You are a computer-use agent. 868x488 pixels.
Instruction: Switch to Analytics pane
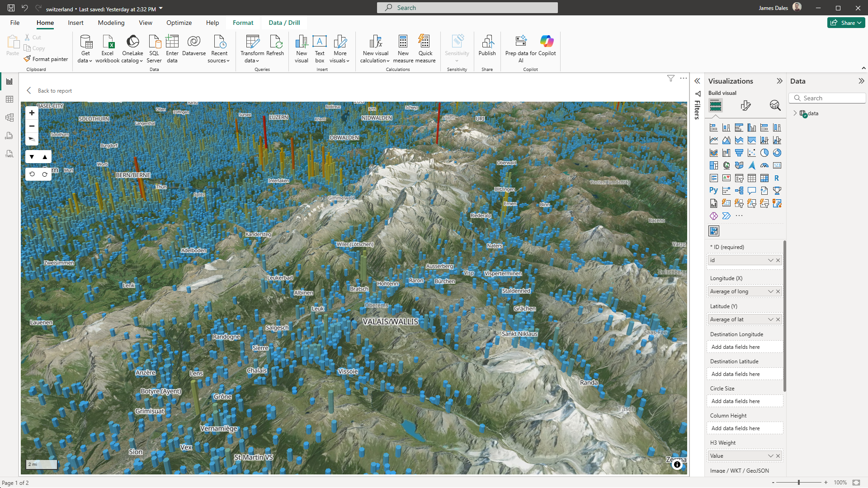pyautogui.click(x=775, y=106)
